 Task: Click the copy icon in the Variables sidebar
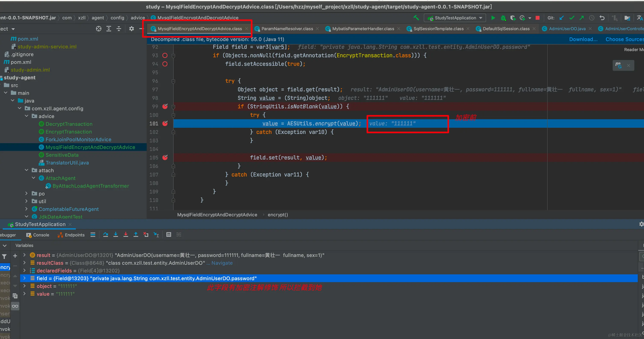(15, 296)
